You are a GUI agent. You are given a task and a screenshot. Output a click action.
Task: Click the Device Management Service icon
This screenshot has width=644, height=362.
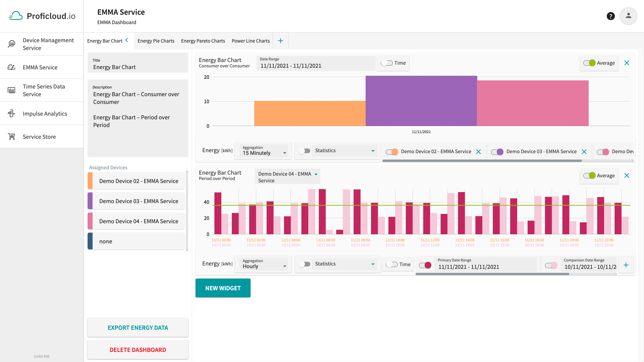[12, 44]
